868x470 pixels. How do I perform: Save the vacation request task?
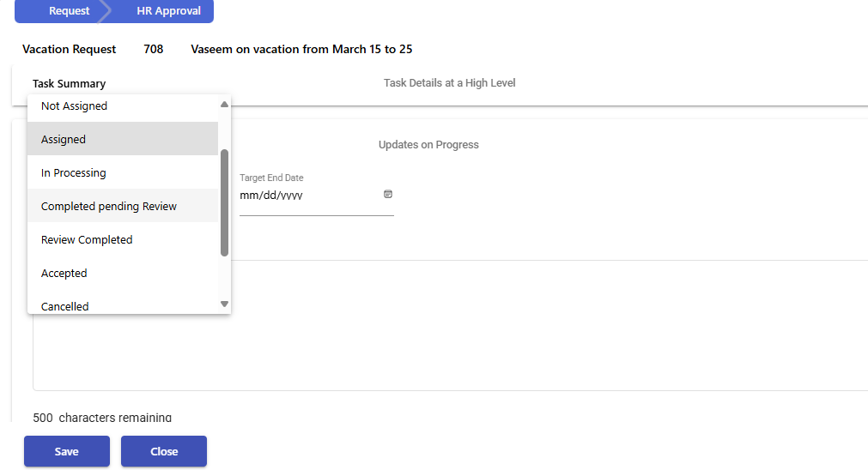point(67,451)
